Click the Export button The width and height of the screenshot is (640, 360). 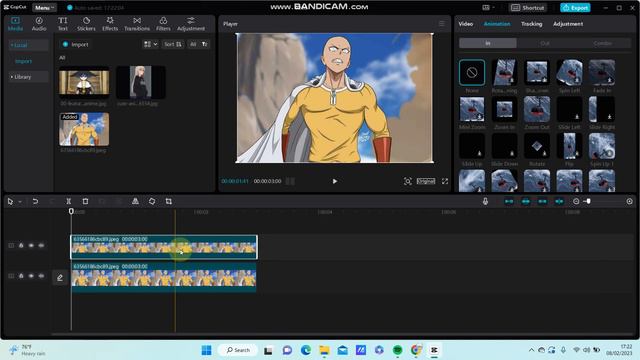[575, 8]
